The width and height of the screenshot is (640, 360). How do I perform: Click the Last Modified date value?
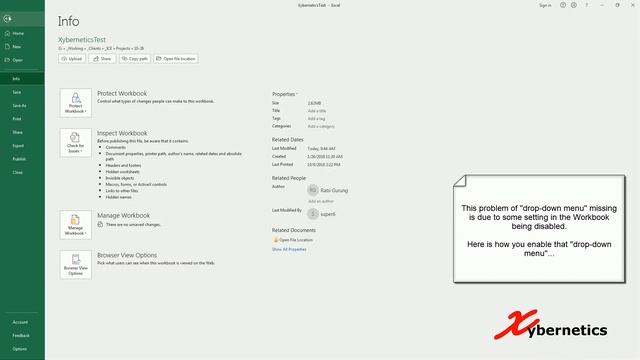[321, 149]
